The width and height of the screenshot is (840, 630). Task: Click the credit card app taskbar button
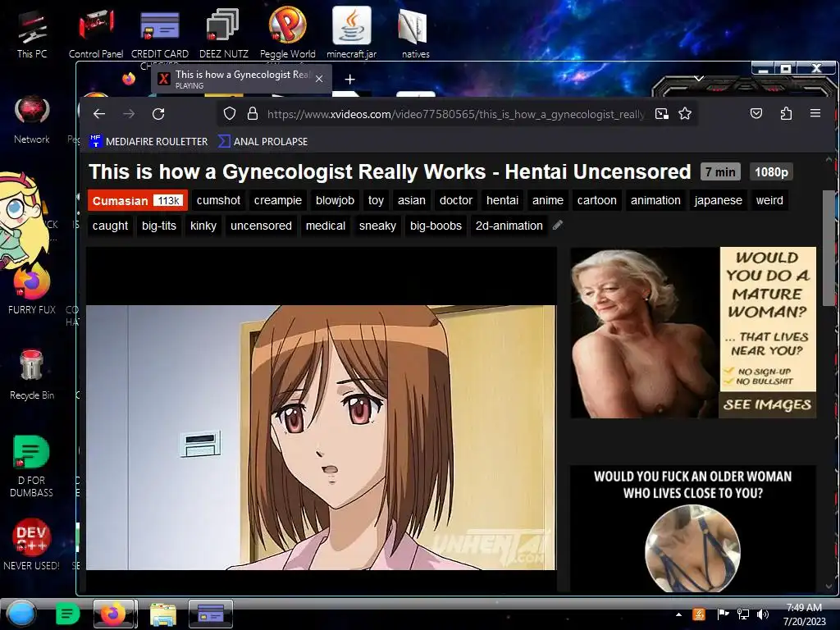(211, 614)
